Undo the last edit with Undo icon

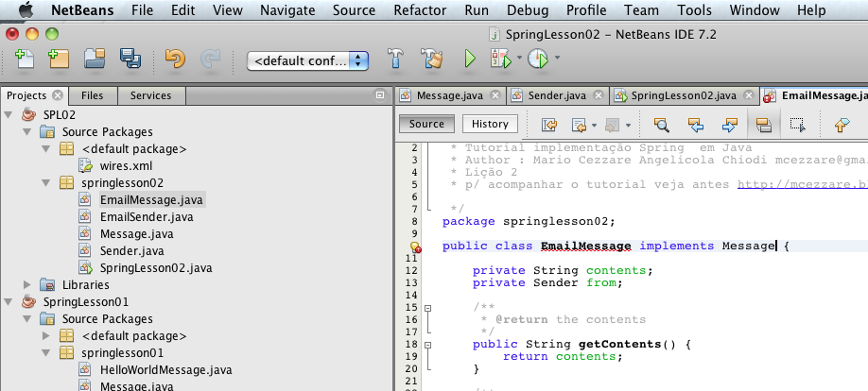175,59
